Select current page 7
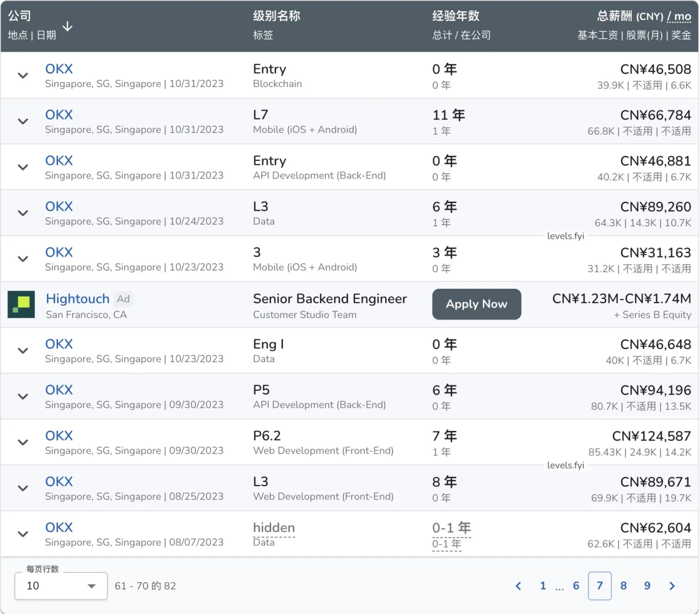700x614 pixels. (600, 586)
